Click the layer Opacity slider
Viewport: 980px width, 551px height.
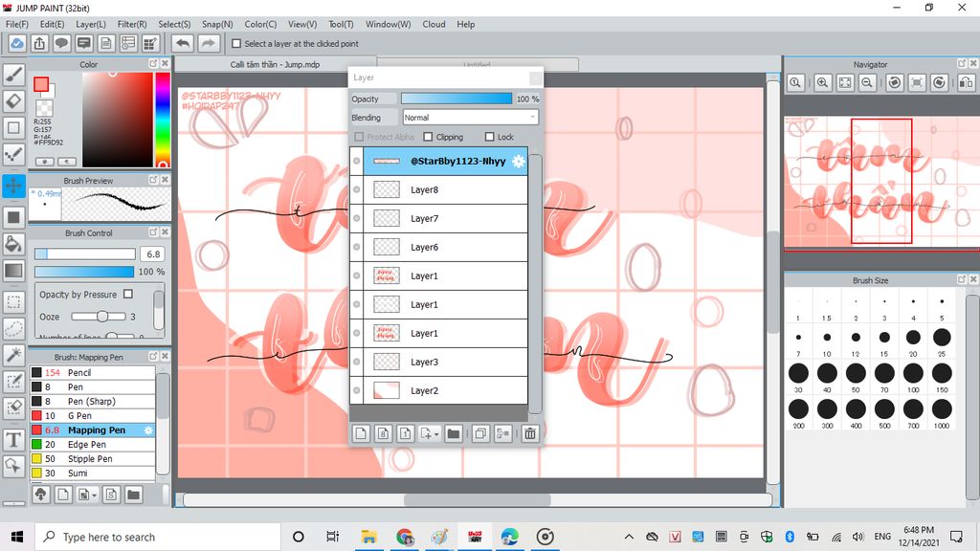pyautogui.click(x=457, y=99)
